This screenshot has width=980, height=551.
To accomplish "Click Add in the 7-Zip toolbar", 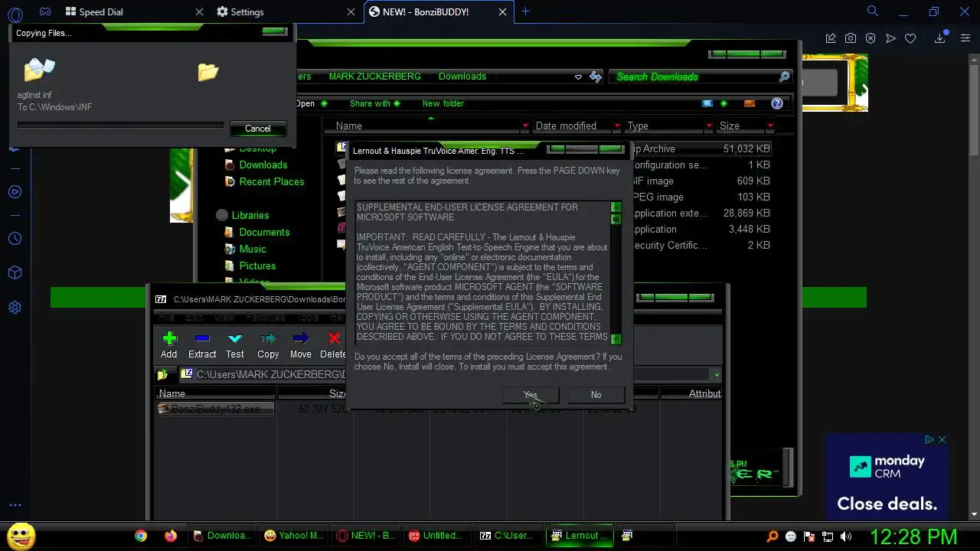I will [x=169, y=345].
